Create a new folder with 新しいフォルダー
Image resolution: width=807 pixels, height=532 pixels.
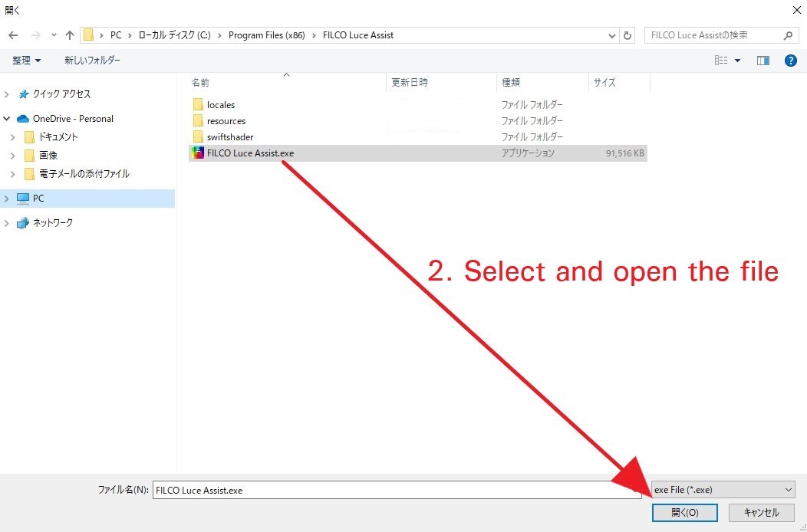click(92, 61)
